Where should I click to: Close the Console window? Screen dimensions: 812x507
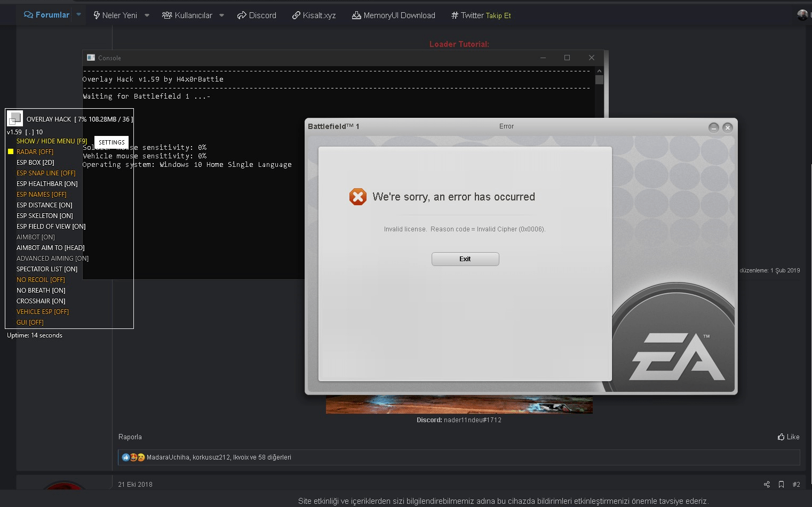[x=592, y=58]
